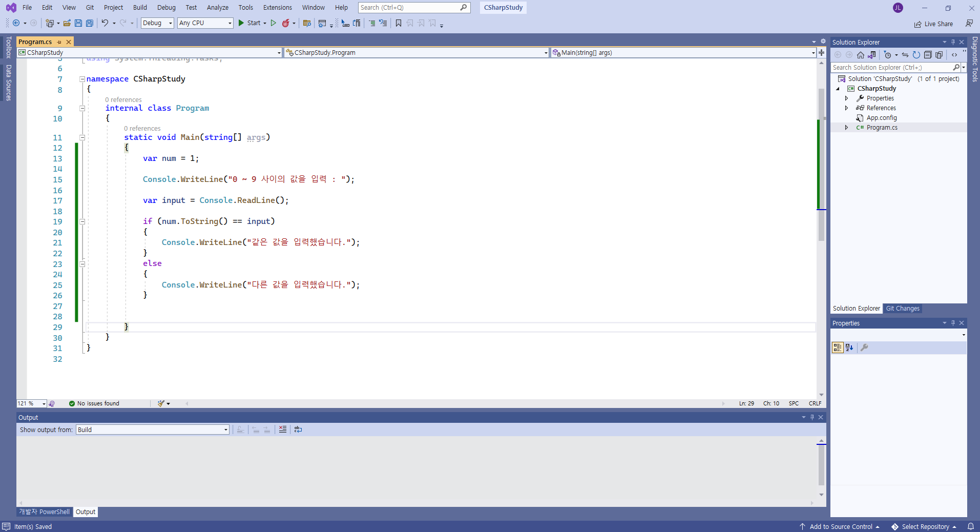Image resolution: width=980 pixels, height=532 pixels.
Task: Toggle Sync with Active Document icon
Action: [x=905, y=55]
